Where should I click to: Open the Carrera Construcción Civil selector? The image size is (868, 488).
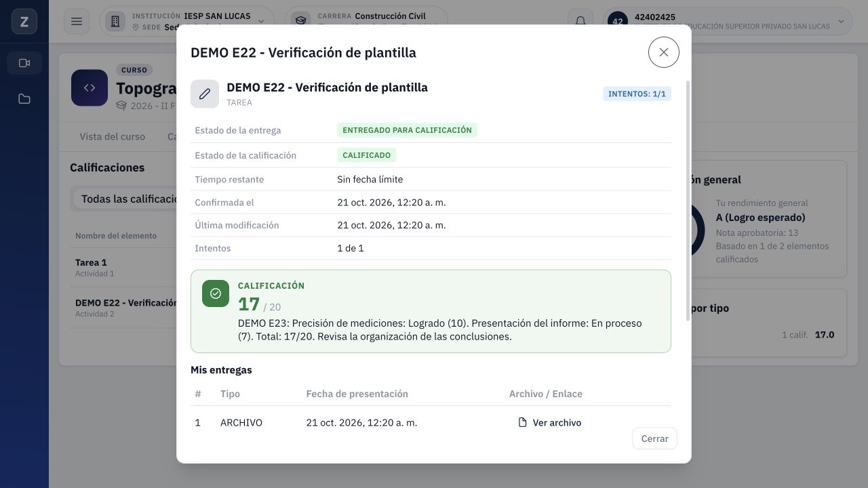(x=366, y=22)
